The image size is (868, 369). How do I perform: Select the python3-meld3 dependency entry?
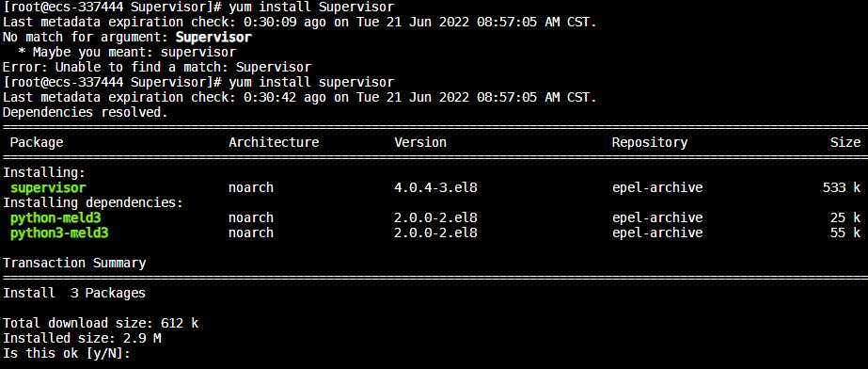(x=60, y=233)
